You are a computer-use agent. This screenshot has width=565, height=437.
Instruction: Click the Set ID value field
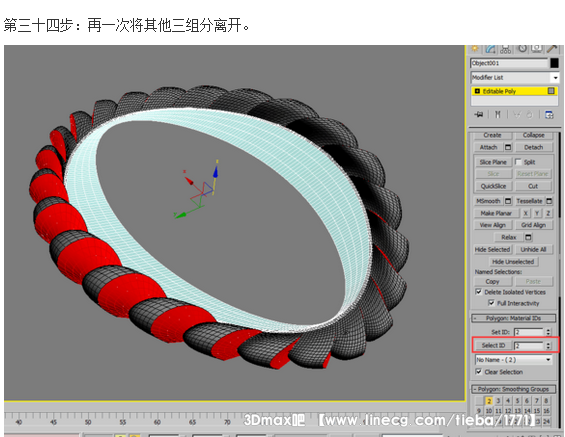point(529,332)
